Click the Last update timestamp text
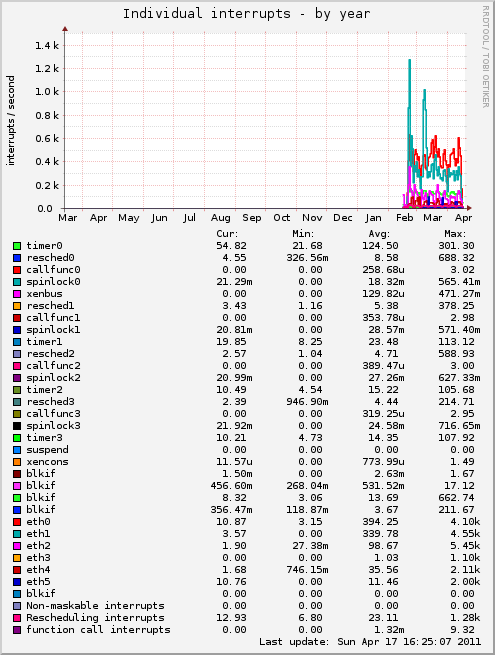This screenshot has width=495, height=655. 370,642
